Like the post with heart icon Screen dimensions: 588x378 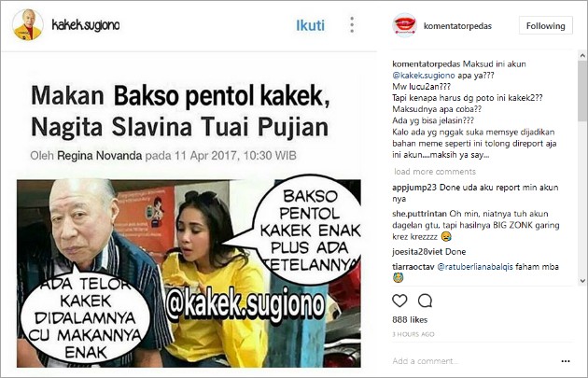[399, 301]
